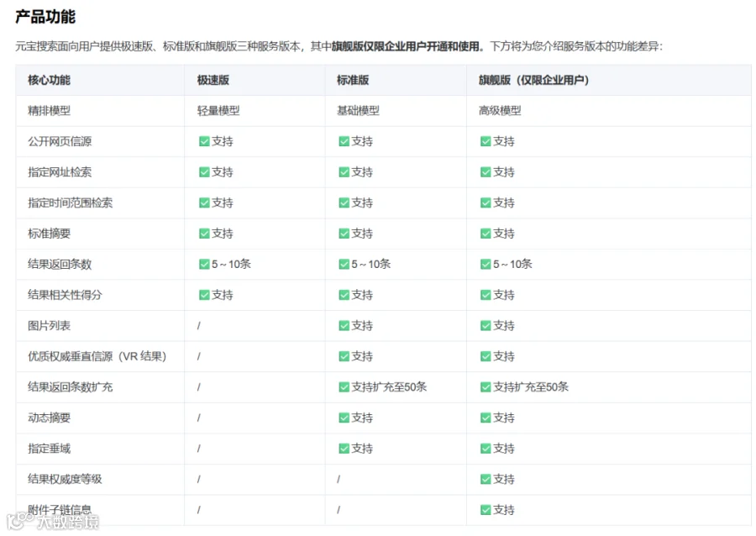Click the 标准摘要 check icon in 极速版 column
The height and width of the screenshot is (536, 756).
click(x=204, y=234)
